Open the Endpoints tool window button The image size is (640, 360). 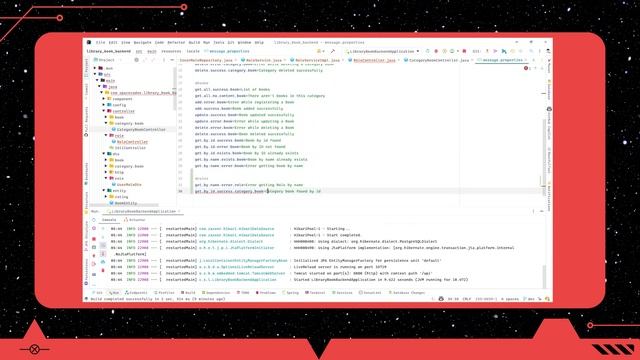(x=136, y=293)
